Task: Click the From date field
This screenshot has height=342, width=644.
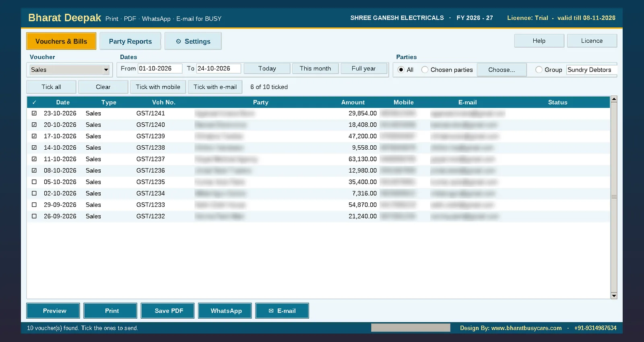Action: [160, 68]
